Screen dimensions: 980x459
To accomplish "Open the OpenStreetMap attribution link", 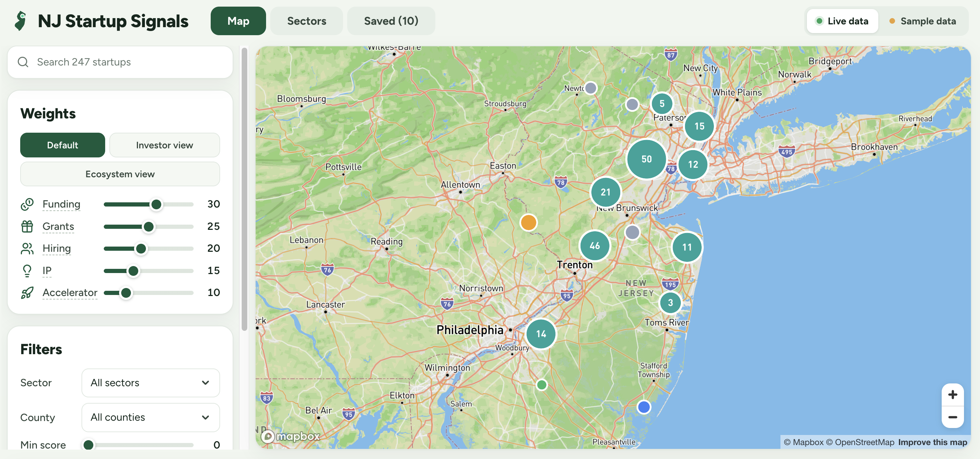I will pos(860,442).
